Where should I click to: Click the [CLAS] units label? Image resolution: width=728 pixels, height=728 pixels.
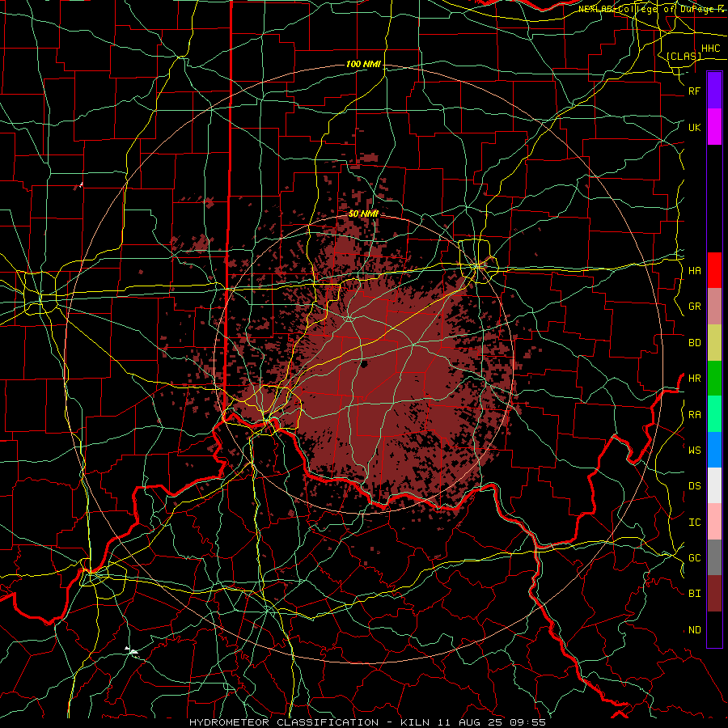point(684,56)
